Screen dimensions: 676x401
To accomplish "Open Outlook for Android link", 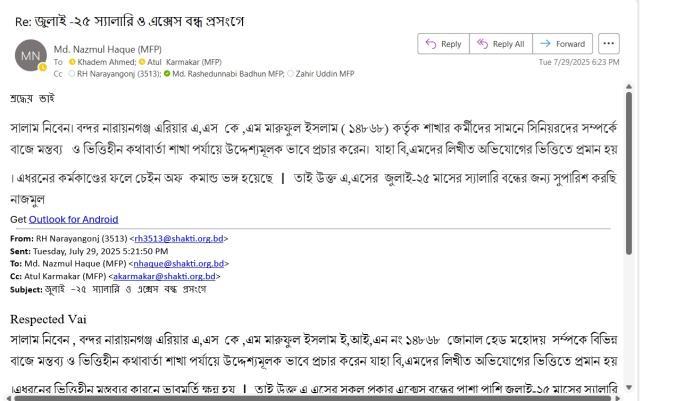I will coord(73,219).
